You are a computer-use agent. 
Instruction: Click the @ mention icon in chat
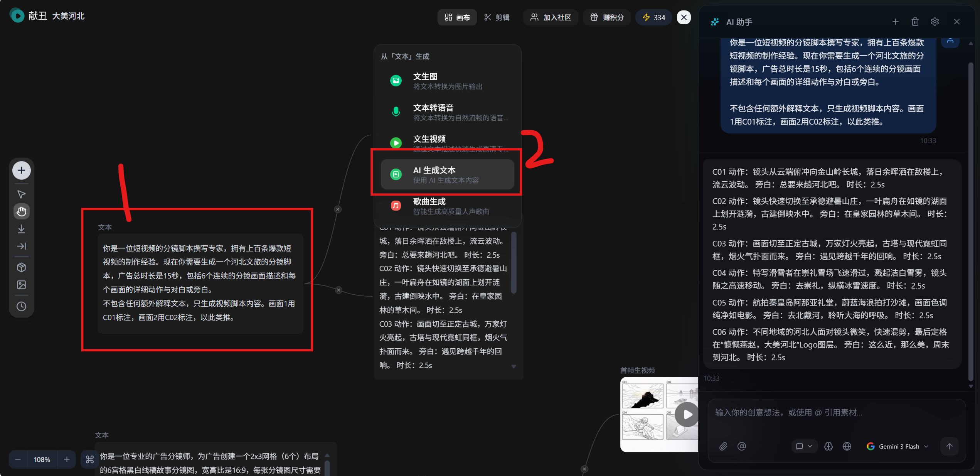[742, 446]
